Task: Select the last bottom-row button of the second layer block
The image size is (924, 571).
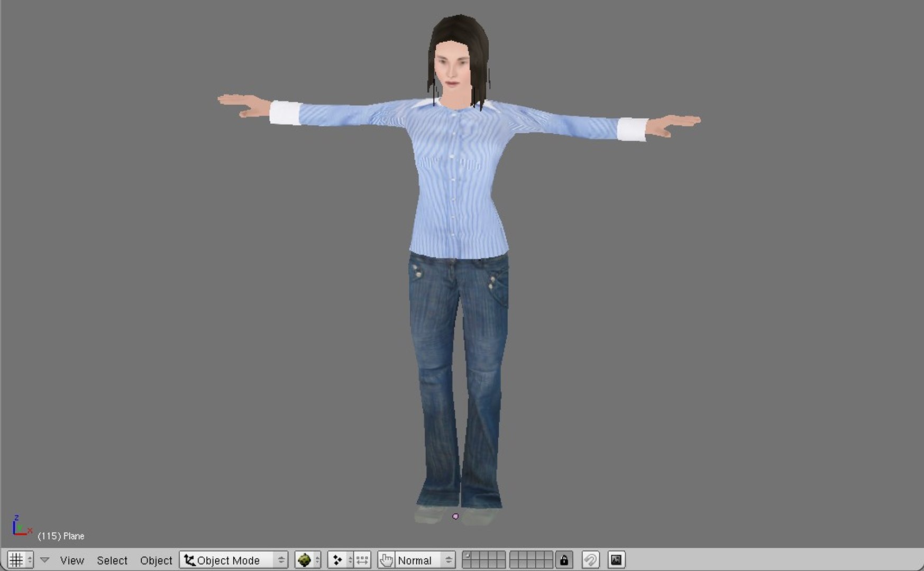Action: (548, 564)
